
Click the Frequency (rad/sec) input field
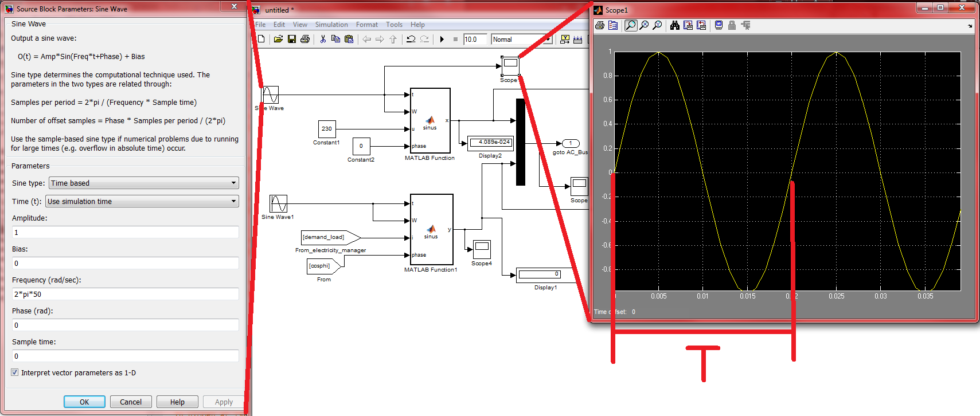click(x=125, y=294)
